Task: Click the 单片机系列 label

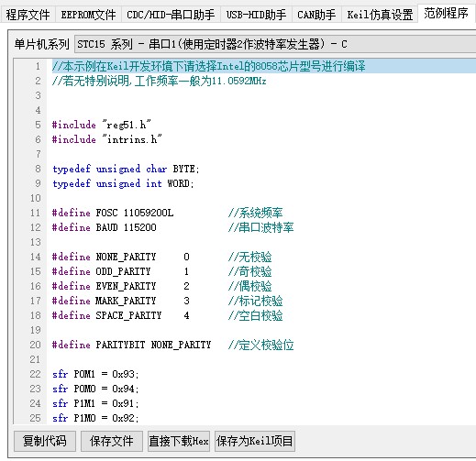Action: click(x=41, y=44)
